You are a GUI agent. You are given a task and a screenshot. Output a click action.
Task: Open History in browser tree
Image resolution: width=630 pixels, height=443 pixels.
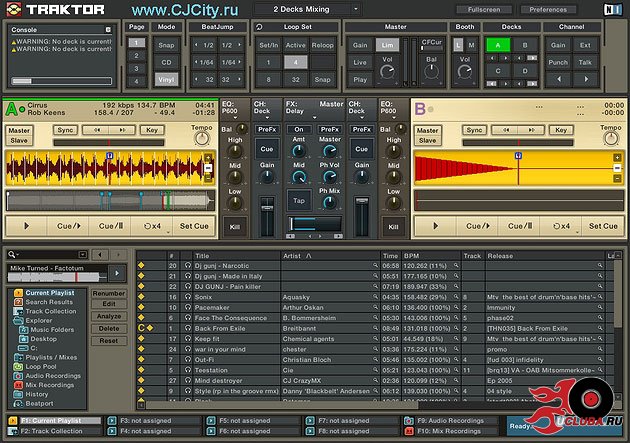[x=36, y=394]
